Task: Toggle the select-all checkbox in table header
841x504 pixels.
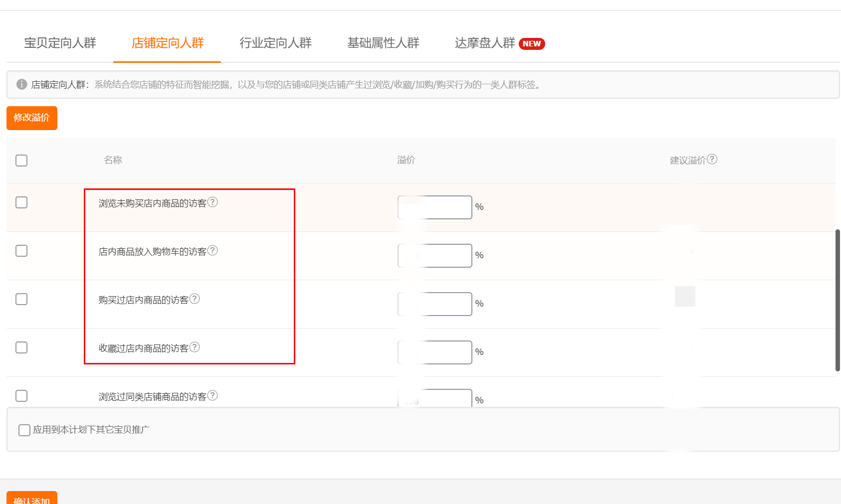Action: [21, 161]
